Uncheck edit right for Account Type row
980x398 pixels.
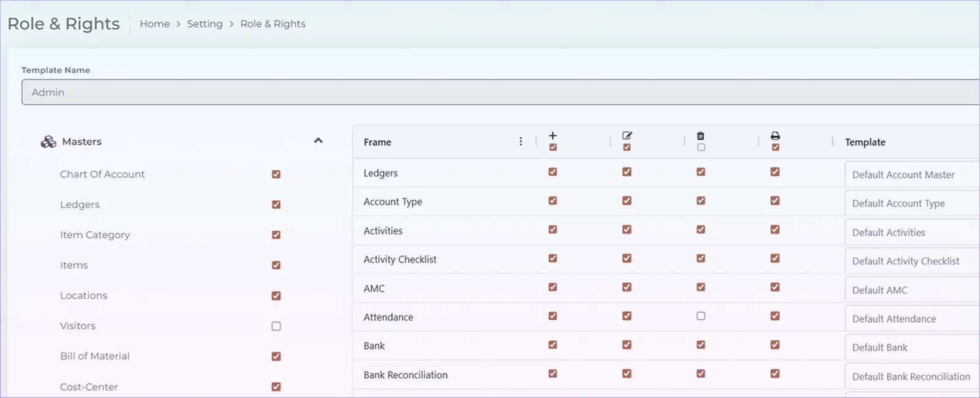click(x=627, y=201)
